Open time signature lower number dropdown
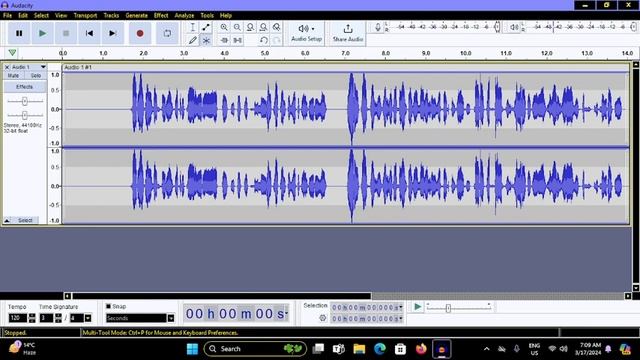 88,318
